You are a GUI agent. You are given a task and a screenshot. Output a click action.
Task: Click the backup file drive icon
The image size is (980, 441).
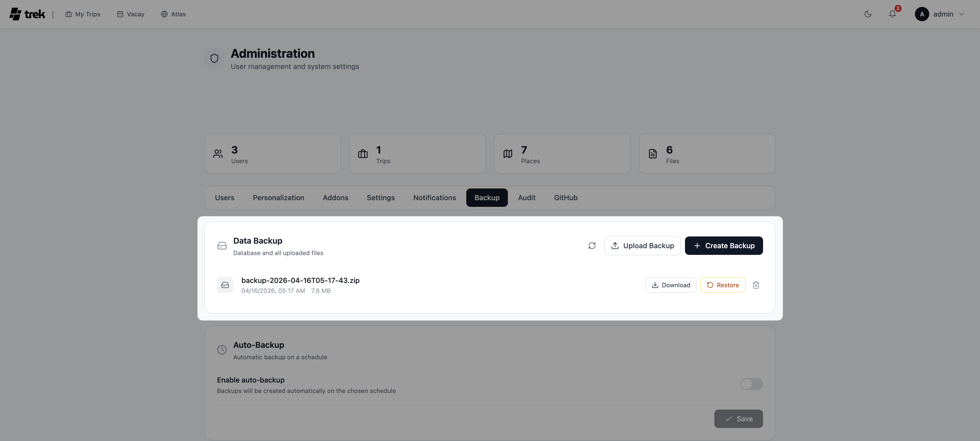click(225, 285)
